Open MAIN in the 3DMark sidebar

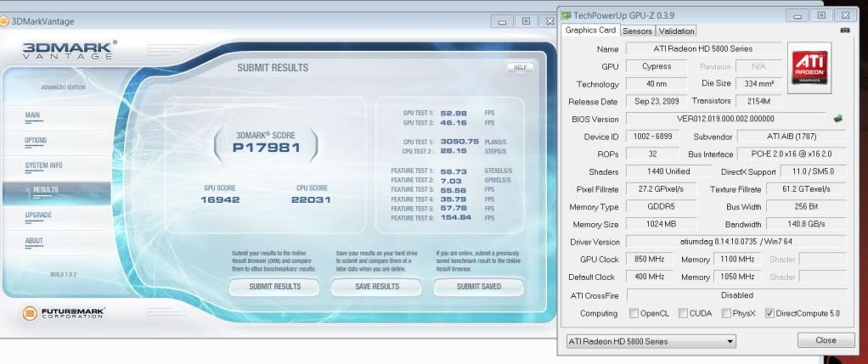click(32, 115)
